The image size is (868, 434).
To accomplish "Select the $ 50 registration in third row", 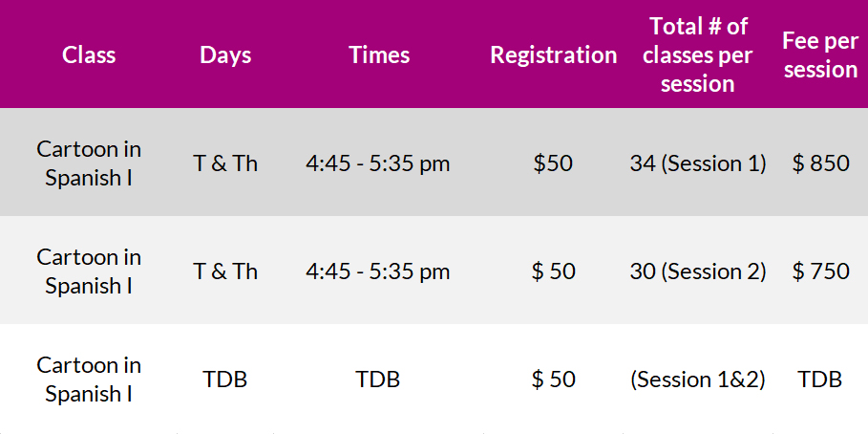I will (x=553, y=380).
